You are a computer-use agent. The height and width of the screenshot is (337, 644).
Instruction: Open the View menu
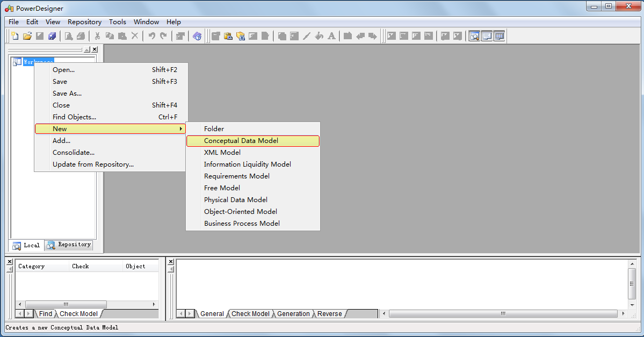click(x=53, y=22)
